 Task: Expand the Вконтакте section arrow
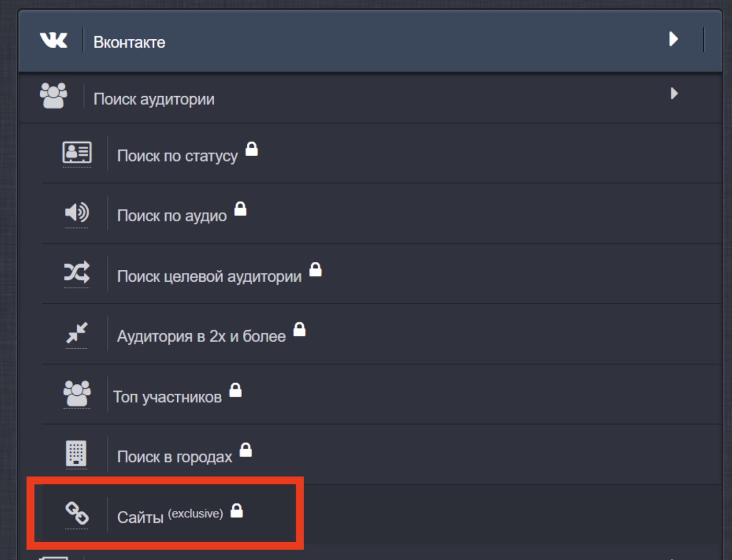673,39
